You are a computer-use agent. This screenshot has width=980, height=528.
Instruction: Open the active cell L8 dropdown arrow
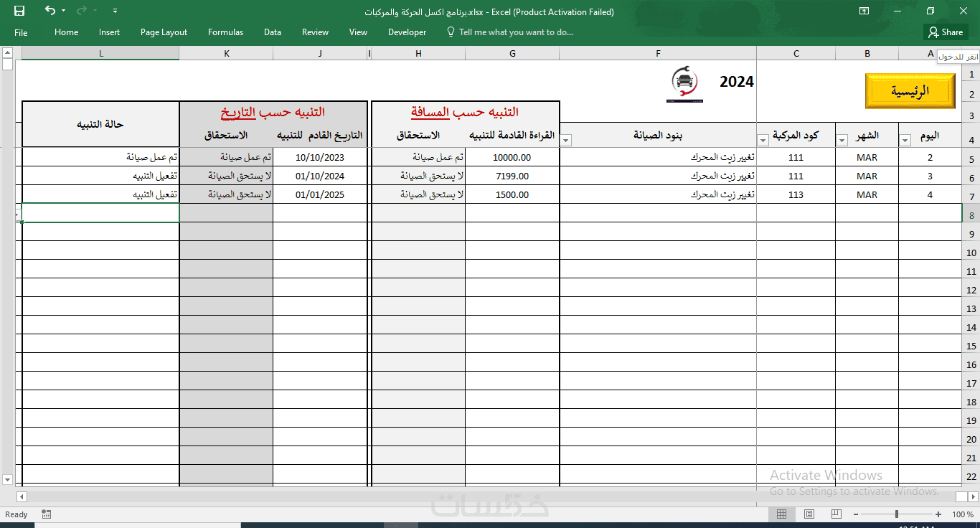[17, 215]
